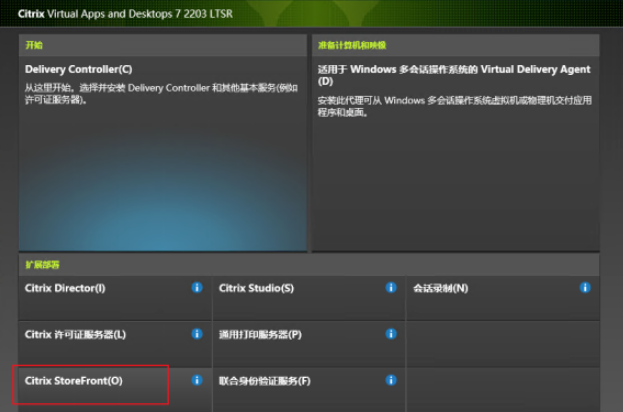Pick Citrix 许可证服务器(L)
Image resolution: width=623 pixels, height=412 pixels.
76,334
